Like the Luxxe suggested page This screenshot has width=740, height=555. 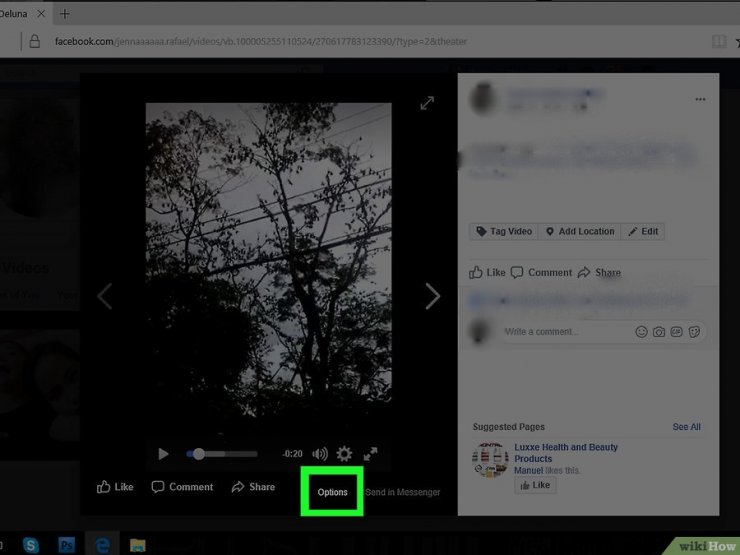535,485
